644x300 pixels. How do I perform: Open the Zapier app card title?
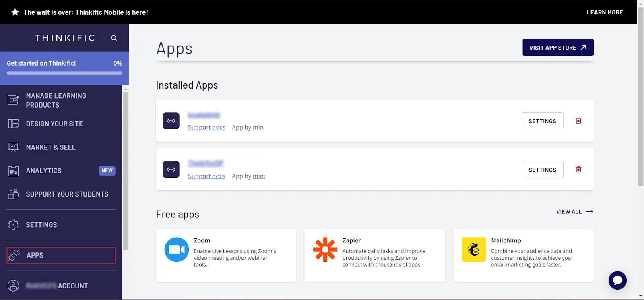coord(351,240)
